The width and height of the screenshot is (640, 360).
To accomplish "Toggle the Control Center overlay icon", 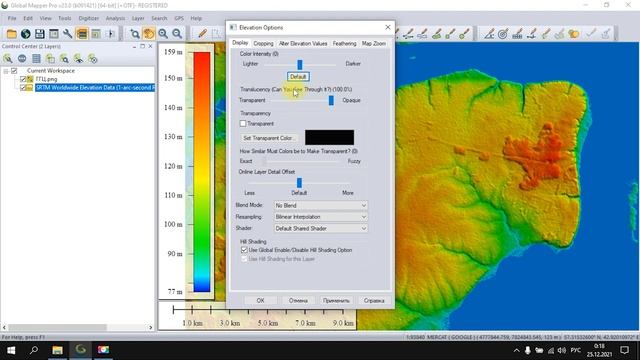I will point(82,33).
